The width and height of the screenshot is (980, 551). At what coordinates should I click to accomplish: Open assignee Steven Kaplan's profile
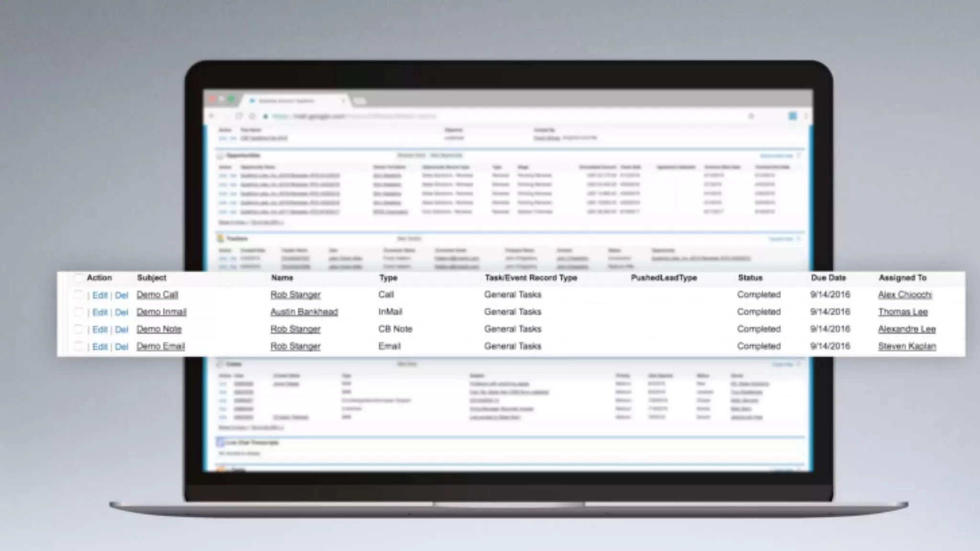(x=907, y=346)
